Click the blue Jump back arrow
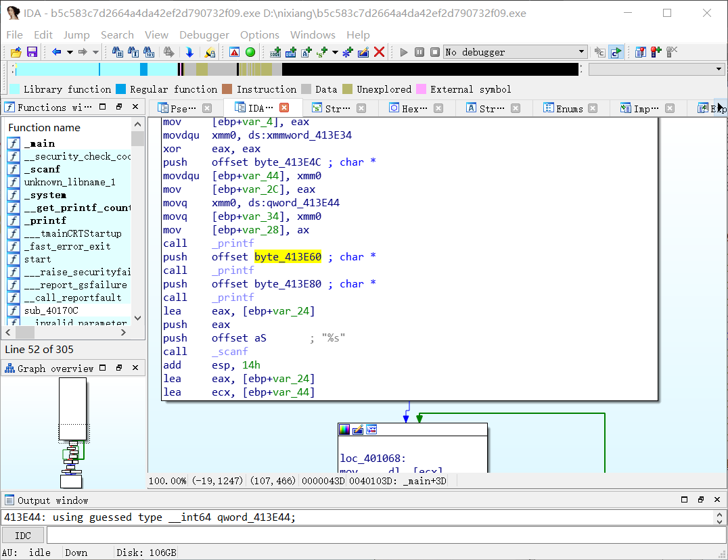The width and height of the screenshot is (728, 560). click(57, 52)
